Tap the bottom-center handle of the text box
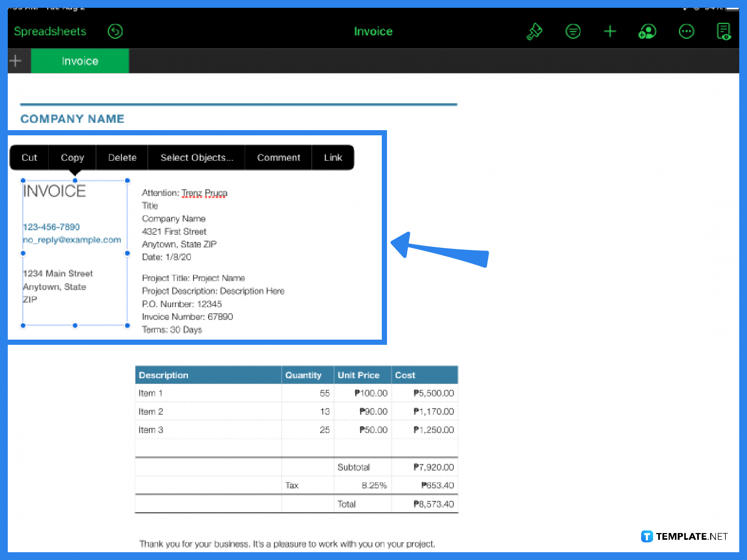Image resolution: width=747 pixels, height=560 pixels. pyautogui.click(x=75, y=326)
